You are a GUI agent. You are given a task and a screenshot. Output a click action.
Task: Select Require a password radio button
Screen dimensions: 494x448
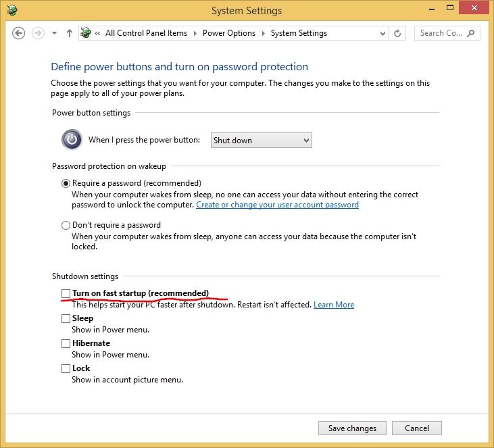66,183
